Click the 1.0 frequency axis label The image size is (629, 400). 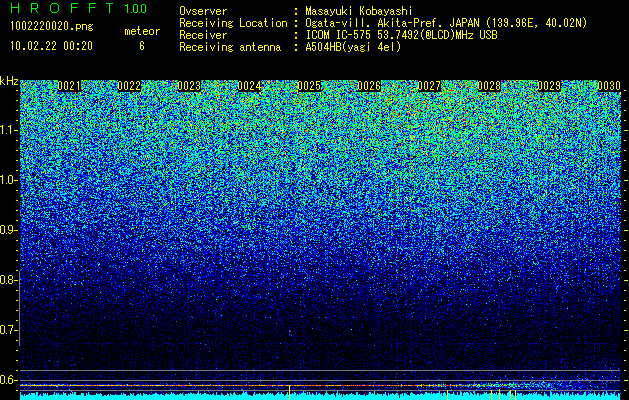(8, 180)
